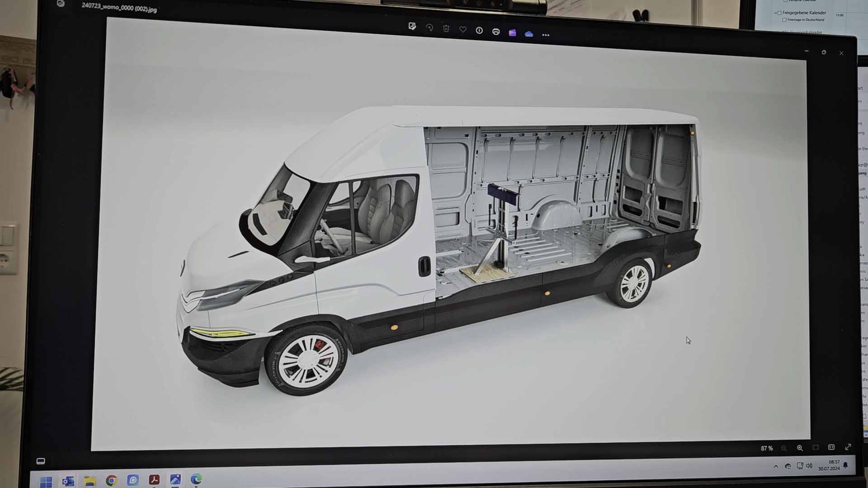This screenshot has height=488, width=868.
Task: Click the OneDrive cloud icon in toolbar
Action: coord(529,34)
